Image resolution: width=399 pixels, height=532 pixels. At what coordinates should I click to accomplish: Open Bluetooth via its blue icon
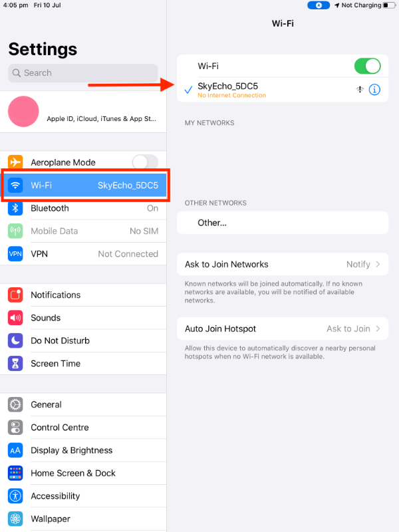pyautogui.click(x=15, y=208)
